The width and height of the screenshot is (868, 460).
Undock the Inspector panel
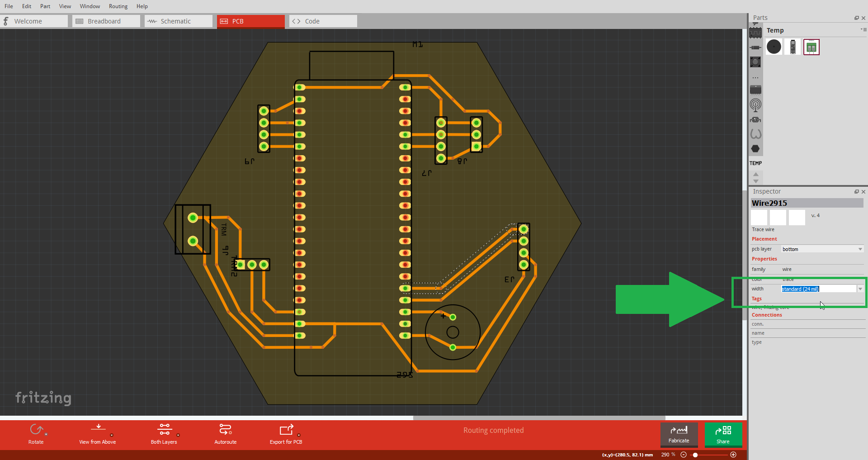pos(856,192)
